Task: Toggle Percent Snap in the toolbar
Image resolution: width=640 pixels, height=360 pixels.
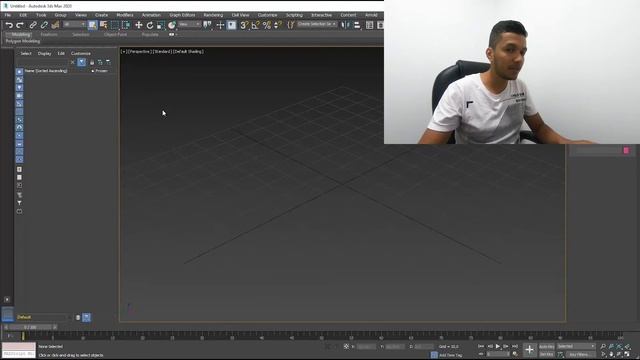Action: pos(267,25)
